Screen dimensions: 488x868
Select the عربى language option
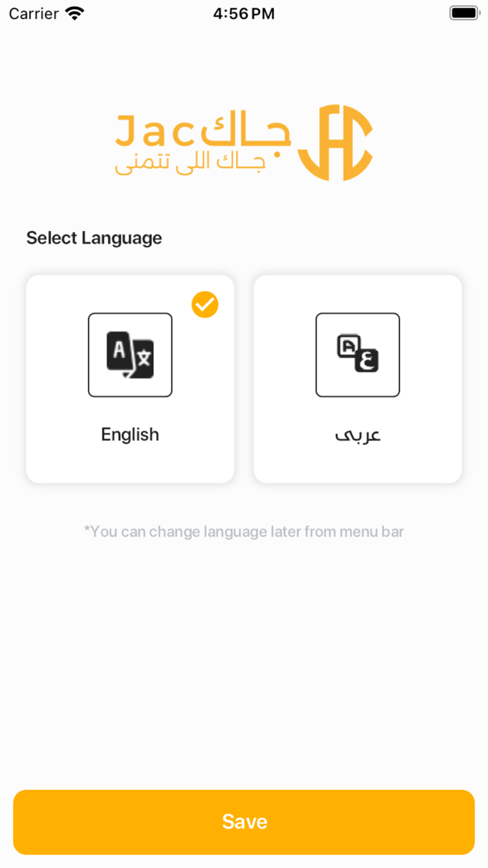357,379
